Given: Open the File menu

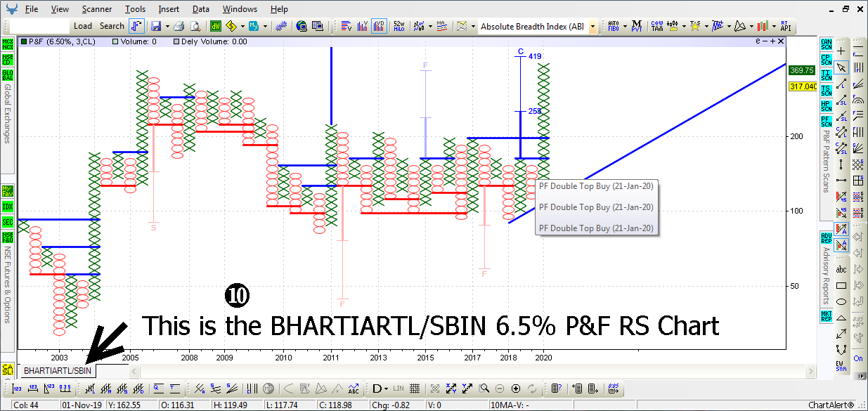Looking at the screenshot, I should 32,9.
